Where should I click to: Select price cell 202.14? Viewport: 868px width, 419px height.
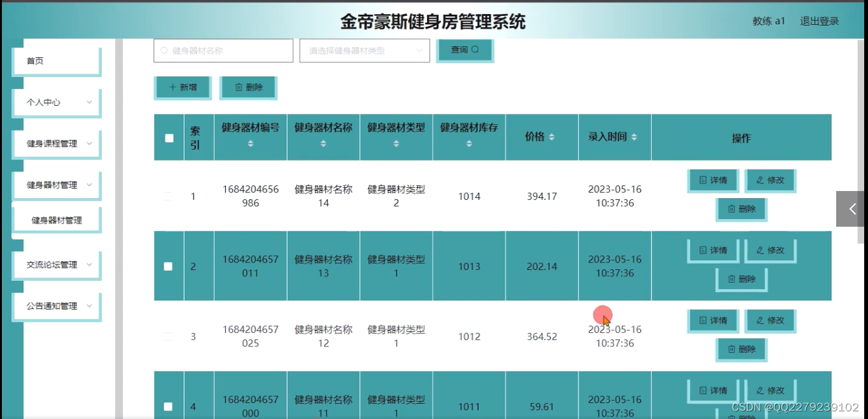(x=542, y=266)
